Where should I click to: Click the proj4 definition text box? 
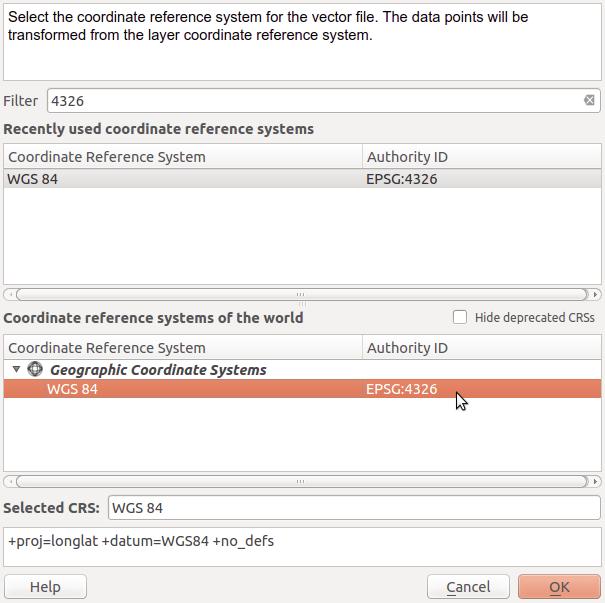(x=302, y=547)
